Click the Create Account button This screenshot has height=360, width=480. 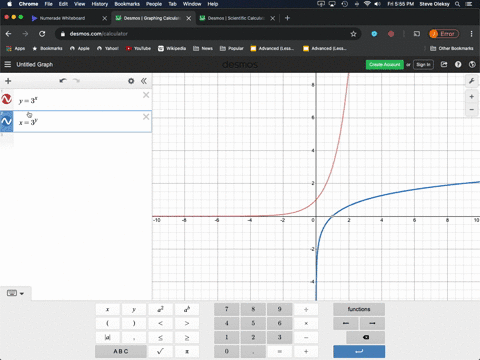click(385, 65)
